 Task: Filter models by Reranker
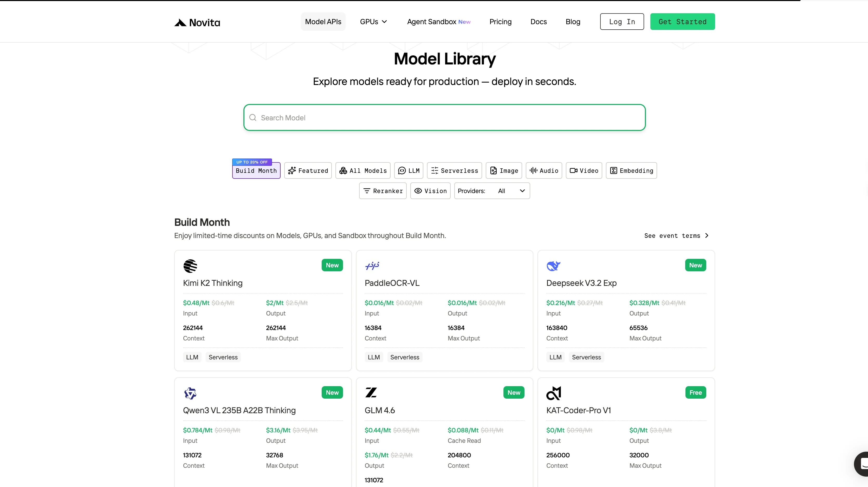pyautogui.click(x=383, y=191)
